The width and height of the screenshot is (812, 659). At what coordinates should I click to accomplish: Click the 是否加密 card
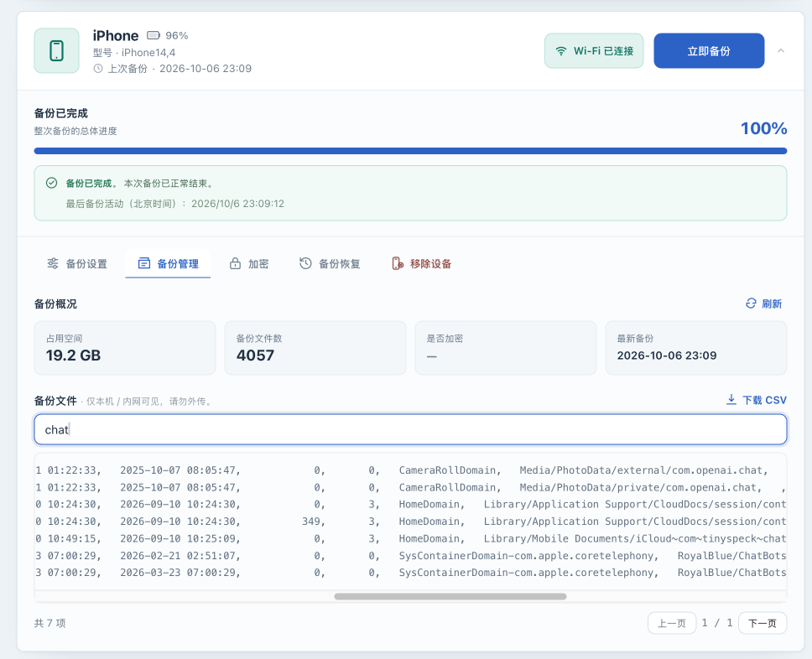[x=506, y=348]
